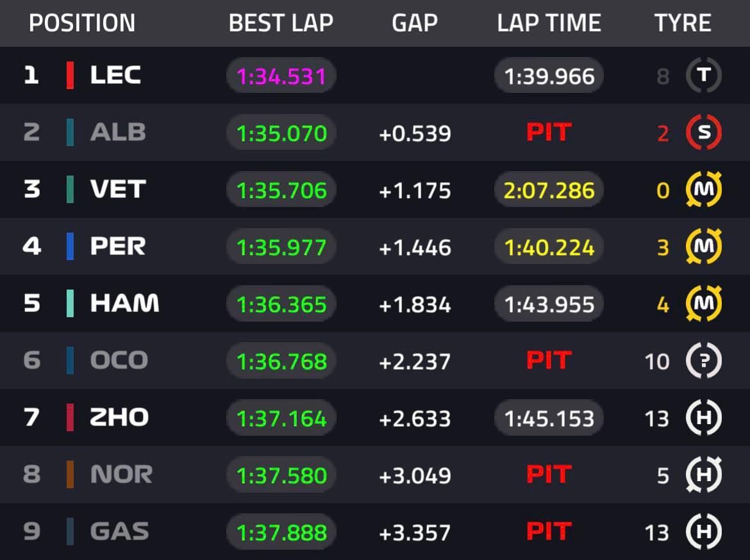Click LEC's test tyre icon
The image size is (750, 560).
(x=704, y=76)
